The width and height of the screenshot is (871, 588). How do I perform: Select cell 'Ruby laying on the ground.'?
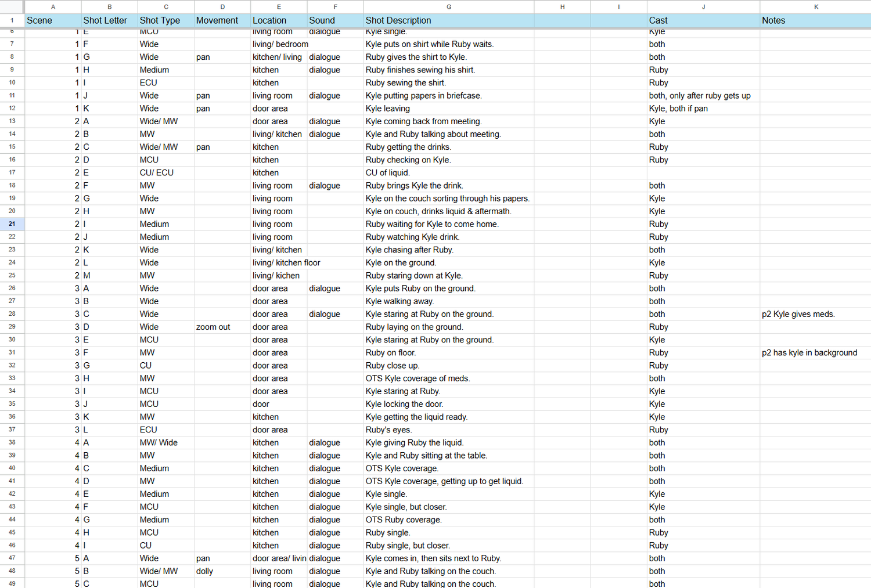click(448, 327)
